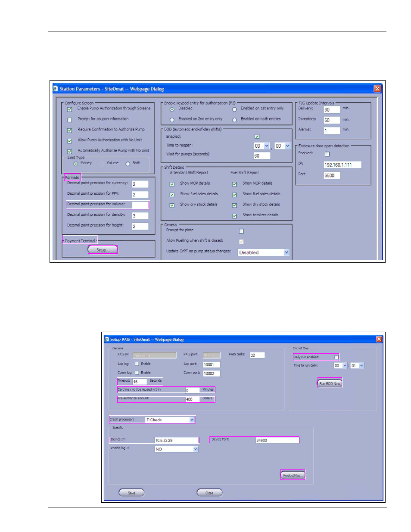
Task: Close the Station Parameters dialog
Action: pos(377,89)
